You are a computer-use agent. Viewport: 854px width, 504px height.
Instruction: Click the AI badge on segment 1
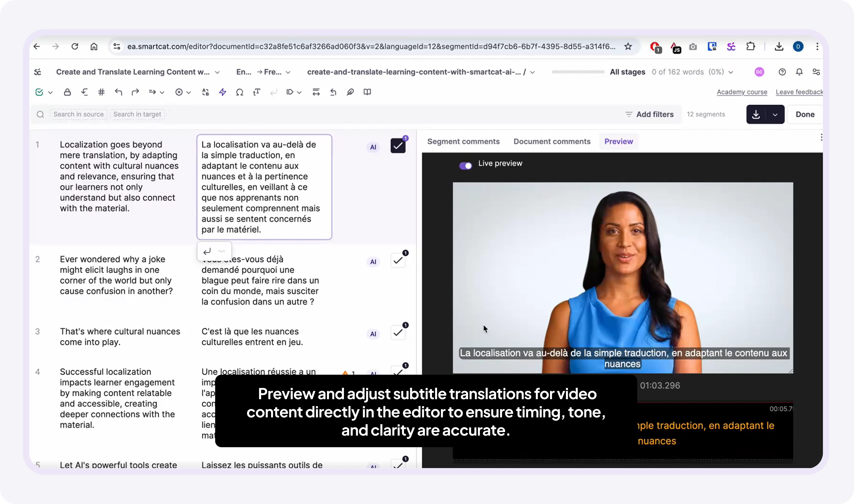point(373,147)
